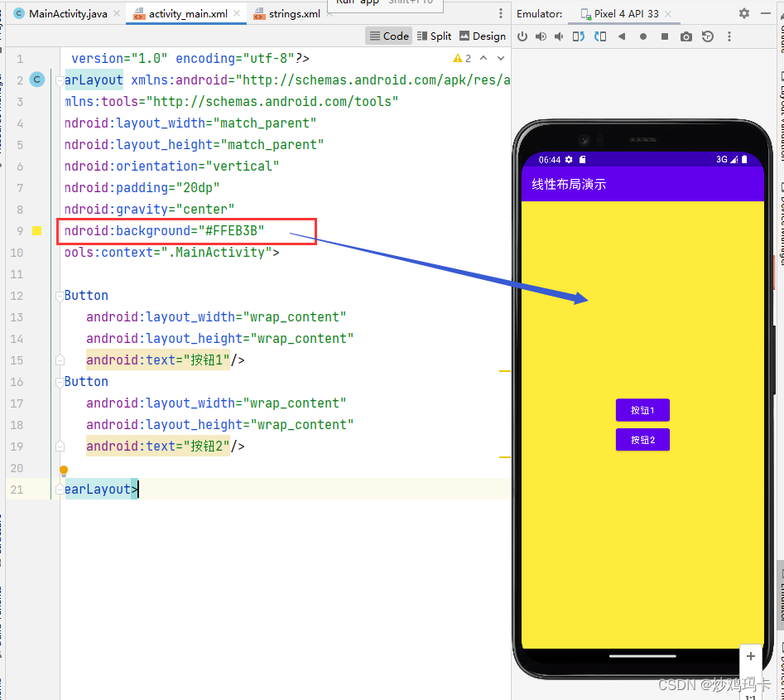Click the 3G signal indicator in emulator

pos(726,160)
